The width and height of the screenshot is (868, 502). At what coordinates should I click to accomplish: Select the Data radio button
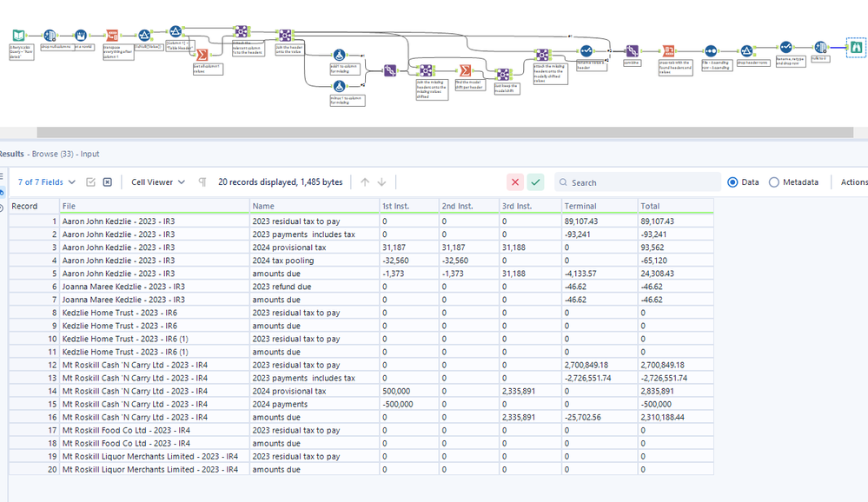pos(732,182)
